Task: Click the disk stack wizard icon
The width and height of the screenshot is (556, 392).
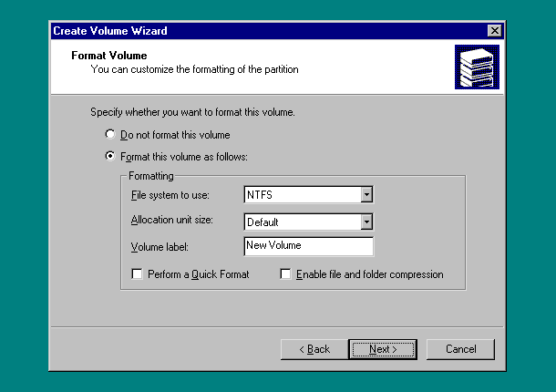Action: pos(477,67)
